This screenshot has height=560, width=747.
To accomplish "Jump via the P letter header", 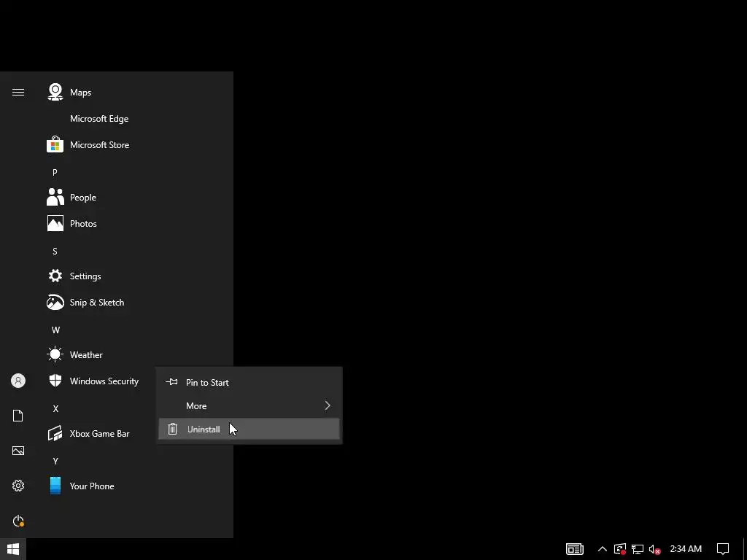I will point(55,172).
